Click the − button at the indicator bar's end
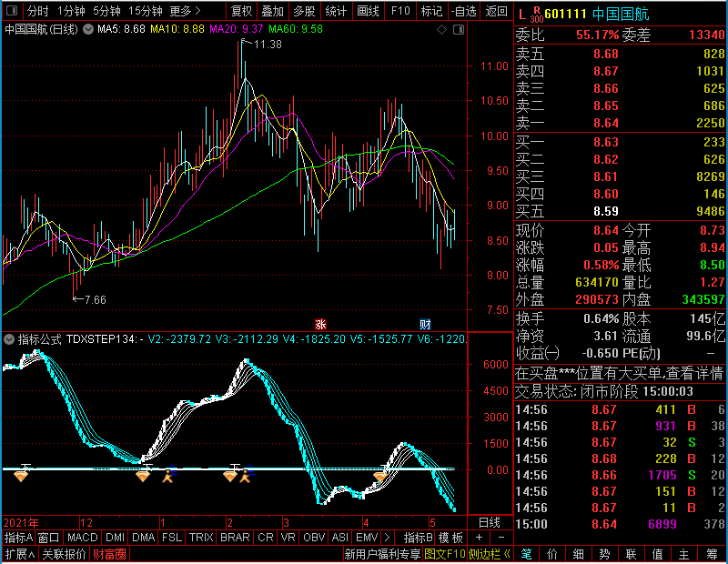This screenshot has height=564, width=728. tap(501, 538)
